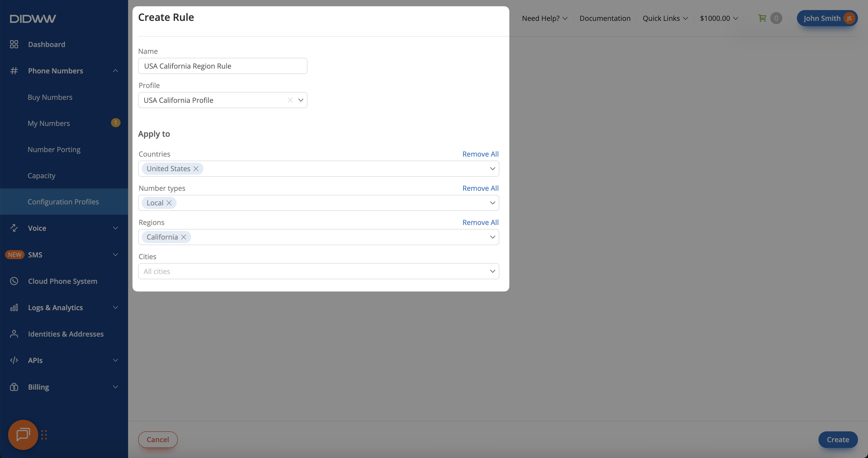Expand the Countries dropdown arrow
Screen dimensions: 868x458
pos(492,169)
